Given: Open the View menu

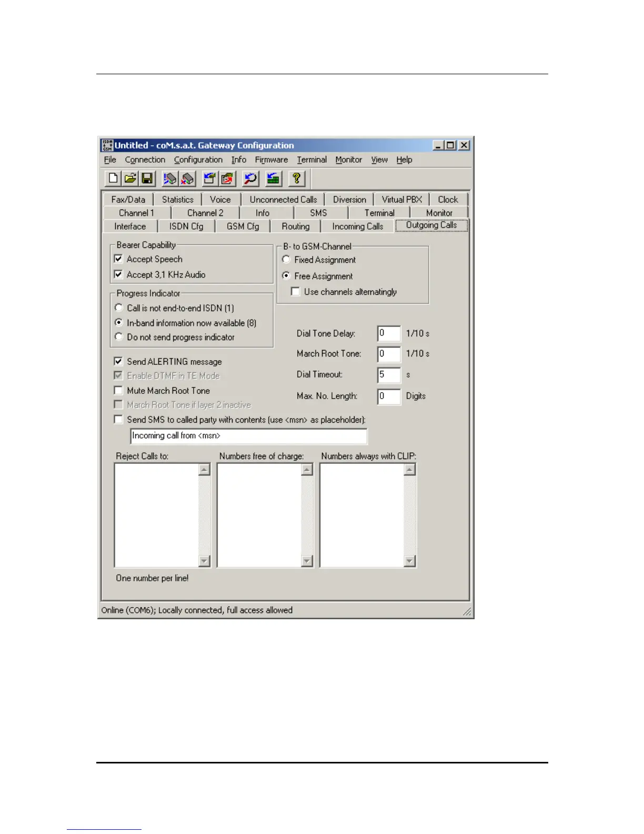Looking at the screenshot, I should point(379,160).
